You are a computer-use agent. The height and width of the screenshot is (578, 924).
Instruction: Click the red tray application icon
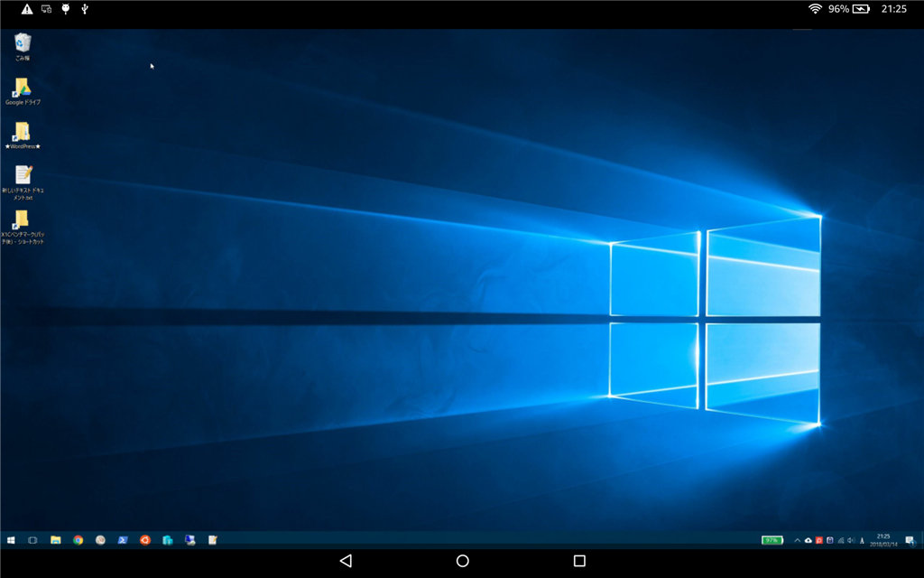818,540
